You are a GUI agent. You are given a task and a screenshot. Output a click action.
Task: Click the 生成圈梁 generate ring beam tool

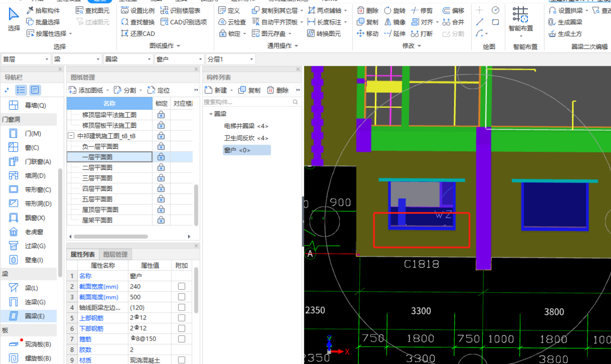pyautogui.click(x=565, y=22)
